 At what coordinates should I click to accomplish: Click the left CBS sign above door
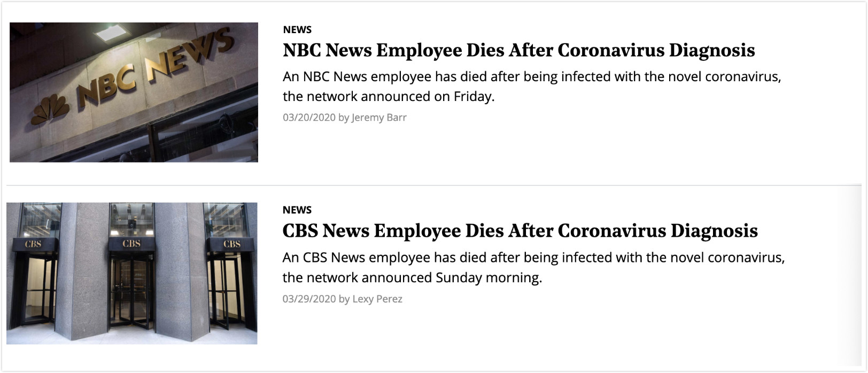tap(33, 244)
